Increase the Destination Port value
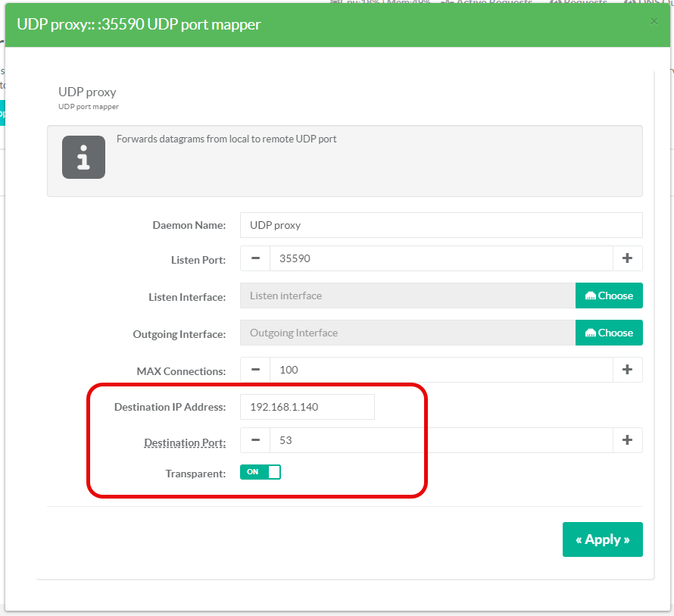This screenshot has height=616, width=674. pyautogui.click(x=627, y=440)
